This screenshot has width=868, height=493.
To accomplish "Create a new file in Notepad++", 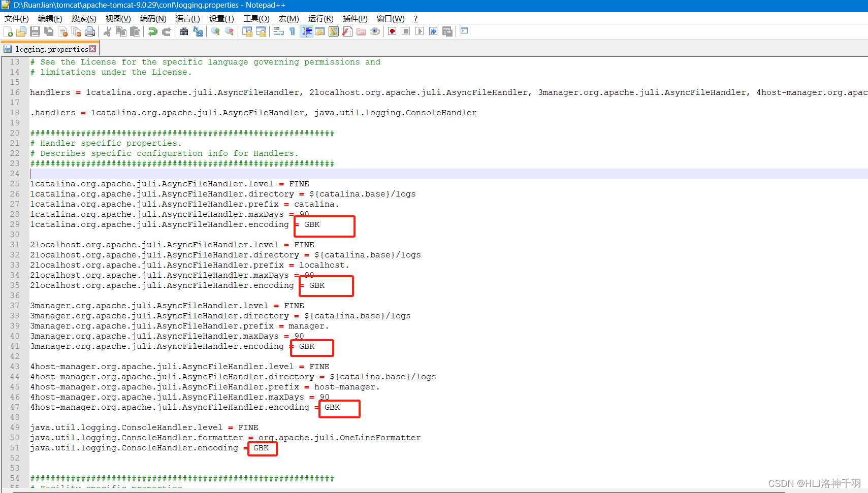I will coord(8,31).
